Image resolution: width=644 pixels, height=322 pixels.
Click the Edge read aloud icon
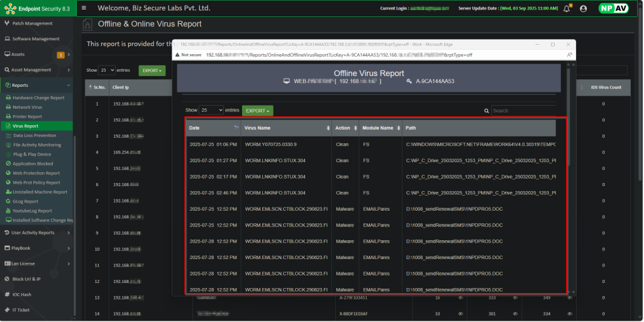(x=569, y=55)
